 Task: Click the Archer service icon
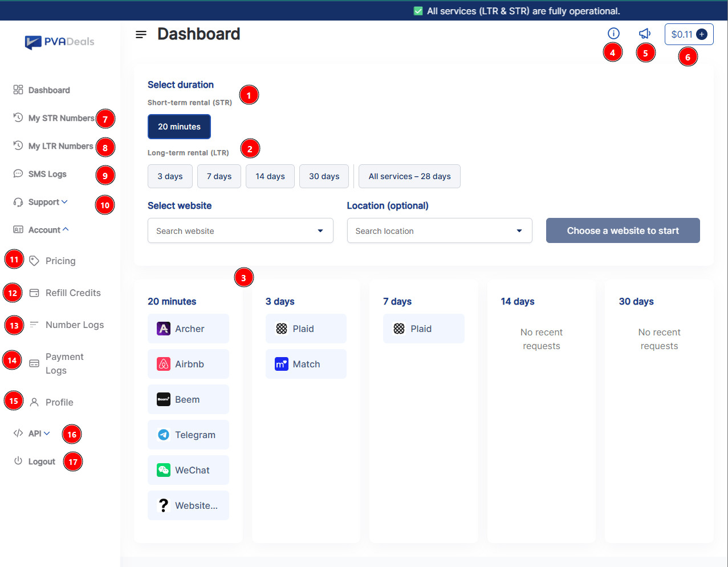[164, 329]
